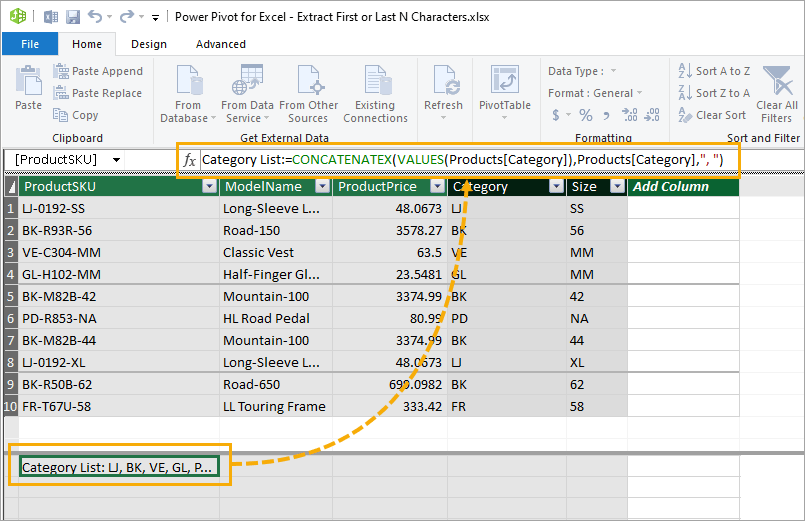
Task: Click the Paste icon in Clipboard
Action: tap(28, 81)
